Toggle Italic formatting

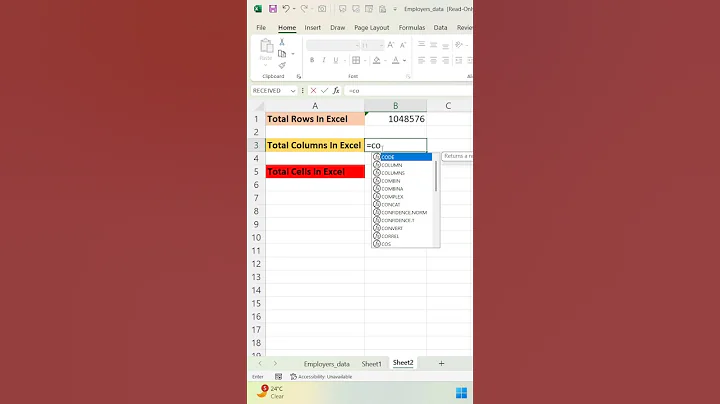(x=324, y=60)
